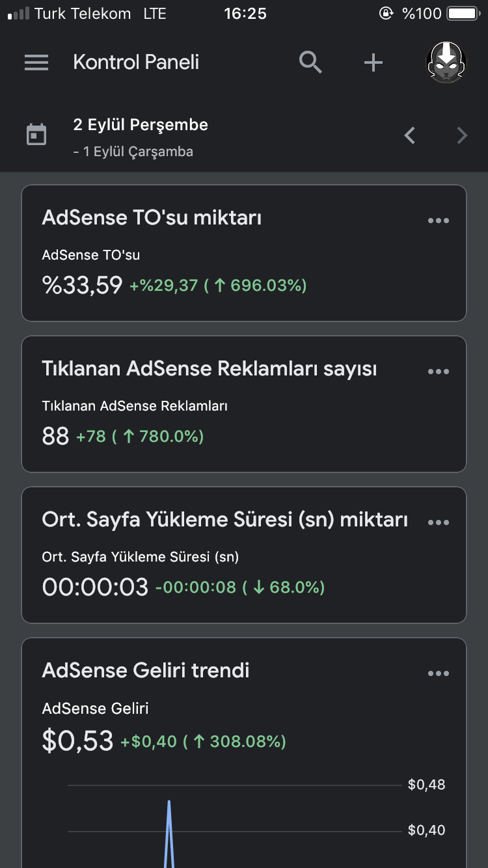Tap the comparison date 1 Eylül Çarşamba
Image resolution: width=488 pixels, height=868 pixels.
pos(138,152)
